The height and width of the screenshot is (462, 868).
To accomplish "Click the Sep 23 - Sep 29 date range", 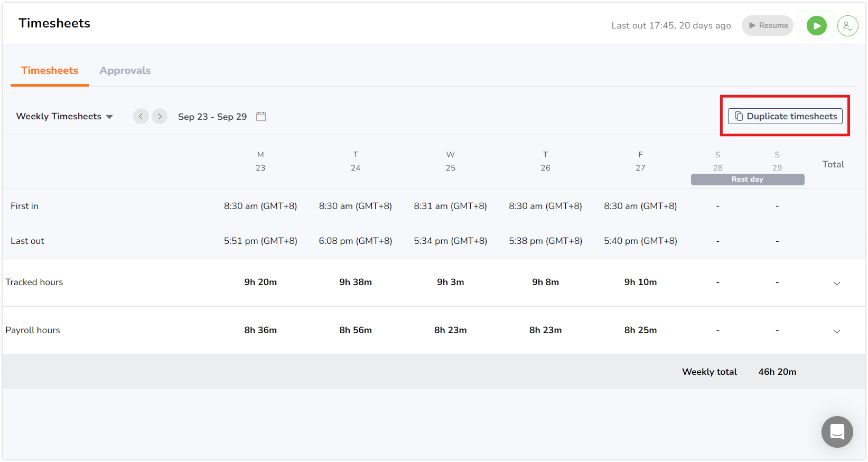I will (212, 117).
